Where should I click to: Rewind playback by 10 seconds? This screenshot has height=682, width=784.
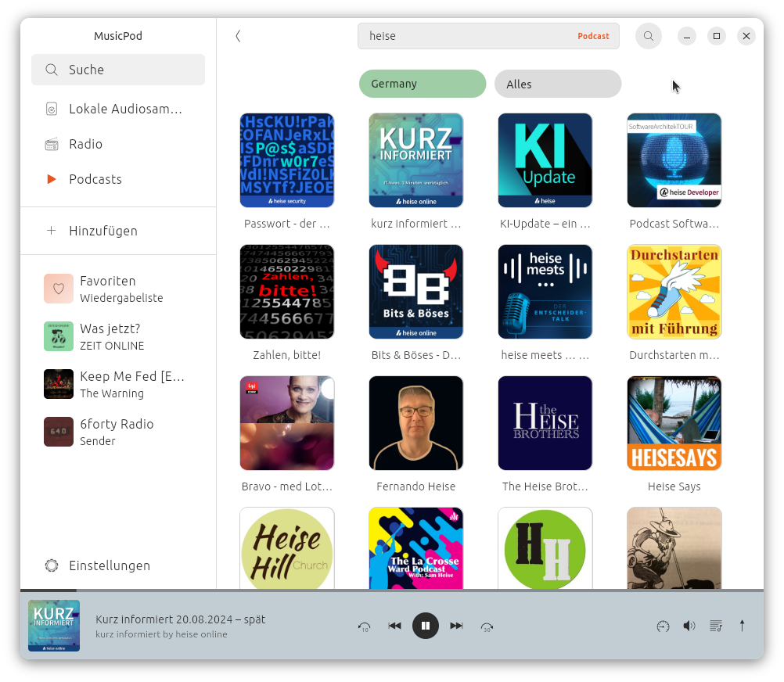[365, 626]
